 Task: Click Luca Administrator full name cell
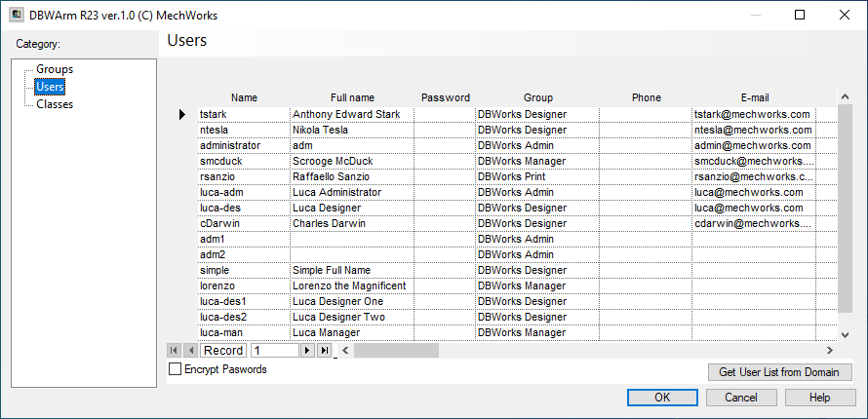tap(352, 192)
